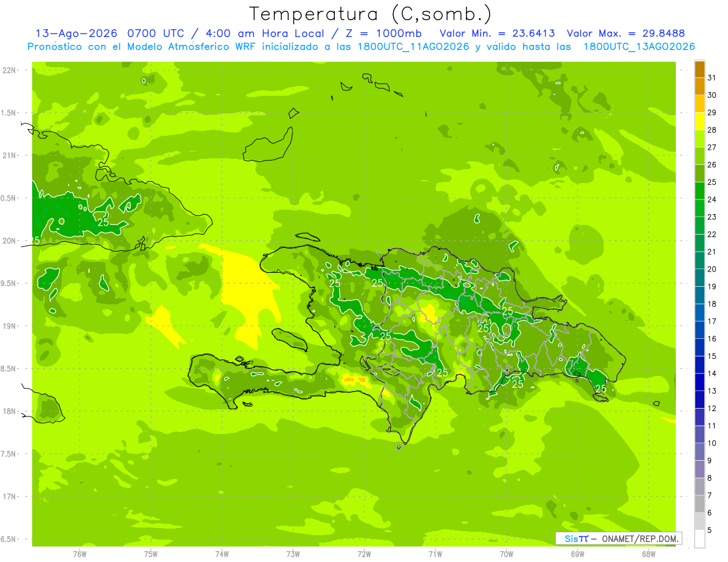Click the dark blue swatch between 12 and 13

point(699,400)
